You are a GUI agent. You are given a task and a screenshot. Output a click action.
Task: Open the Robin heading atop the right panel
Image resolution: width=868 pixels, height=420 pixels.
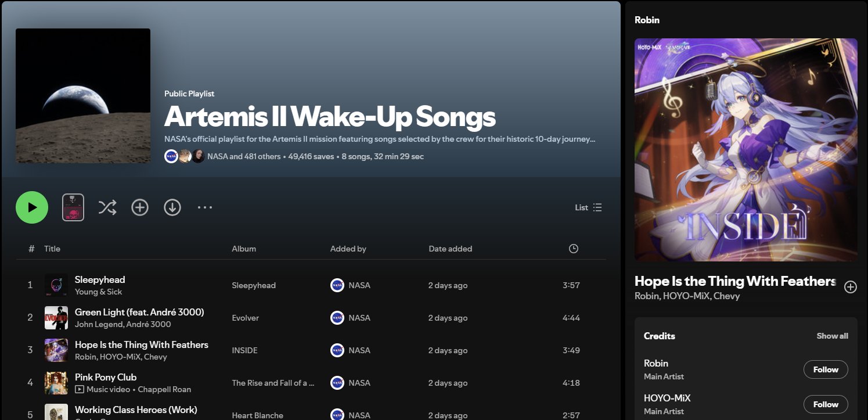point(647,20)
